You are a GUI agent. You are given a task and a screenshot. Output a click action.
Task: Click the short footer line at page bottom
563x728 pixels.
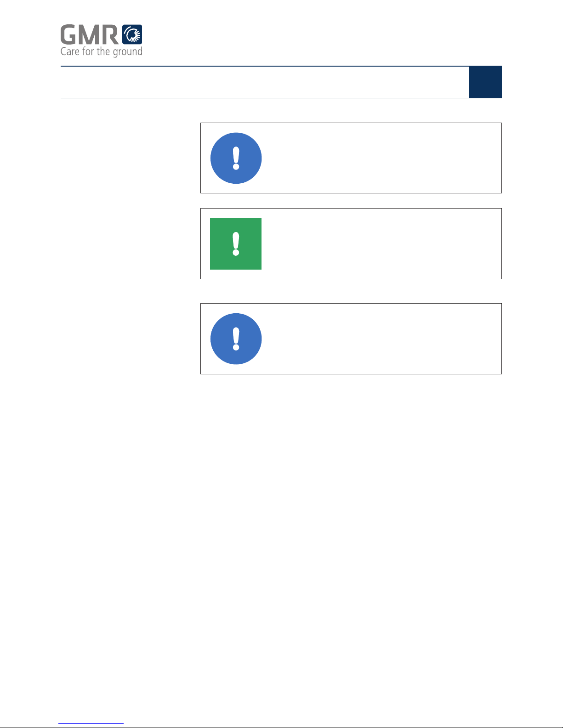click(x=91, y=724)
